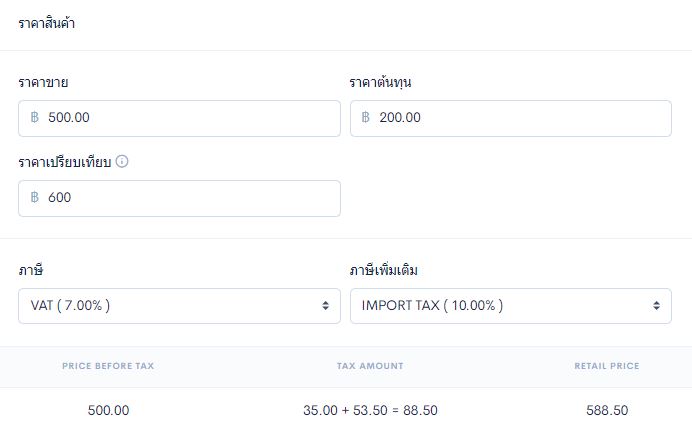Click the baht symbol in ราคาต้นทุน field
The image size is (692, 432).
tap(365, 117)
